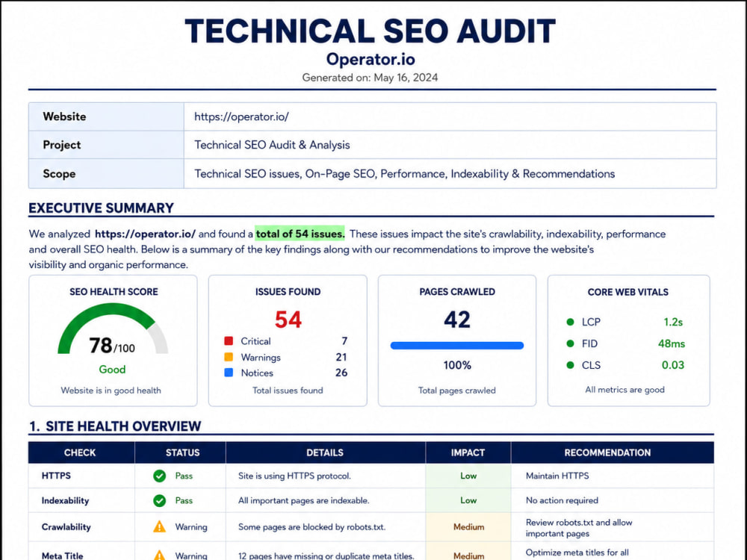
Task: Click the blue pages crawled progress bar
Action: (457, 346)
